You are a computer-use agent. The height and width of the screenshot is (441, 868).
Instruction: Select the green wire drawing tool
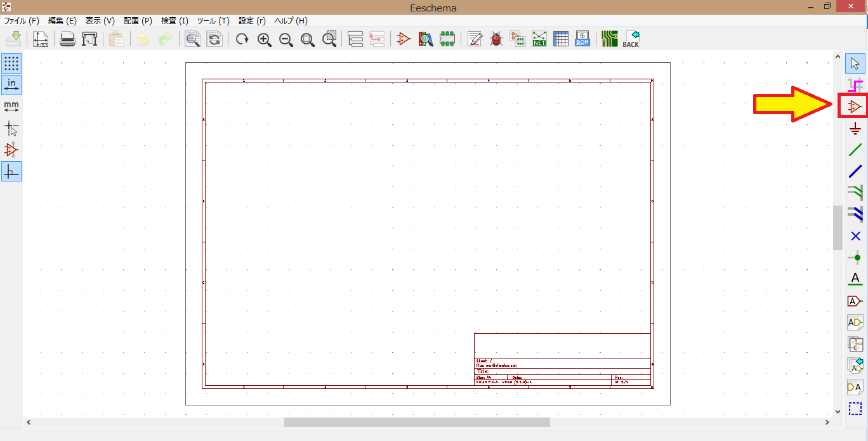[855, 150]
